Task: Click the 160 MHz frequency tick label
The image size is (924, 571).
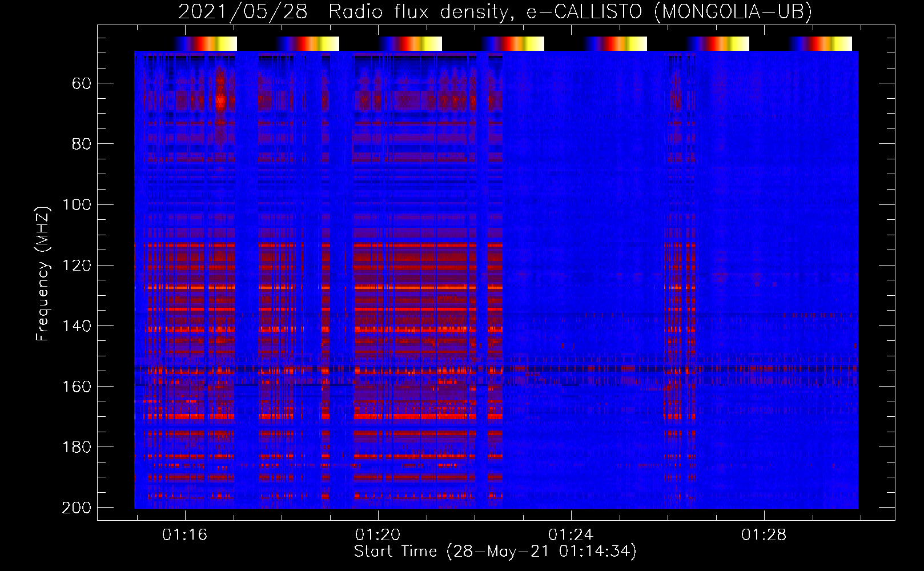Action: click(77, 387)
